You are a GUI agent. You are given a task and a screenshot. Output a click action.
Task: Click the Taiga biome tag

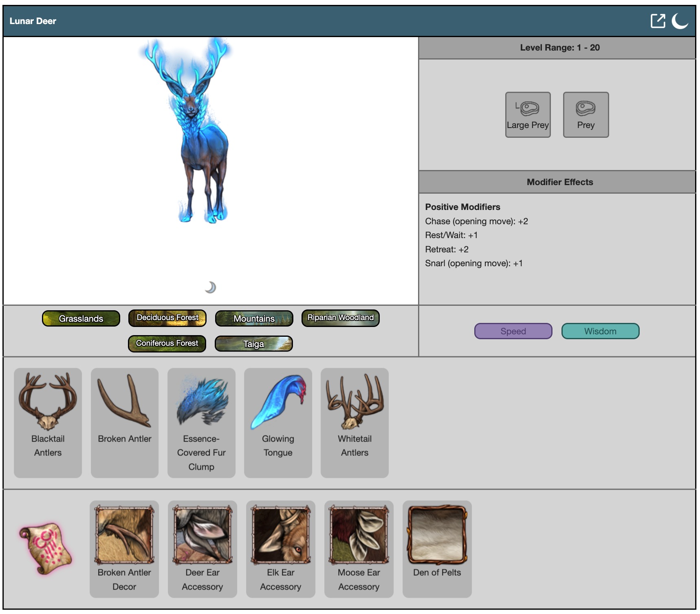(x=253, y=344)
